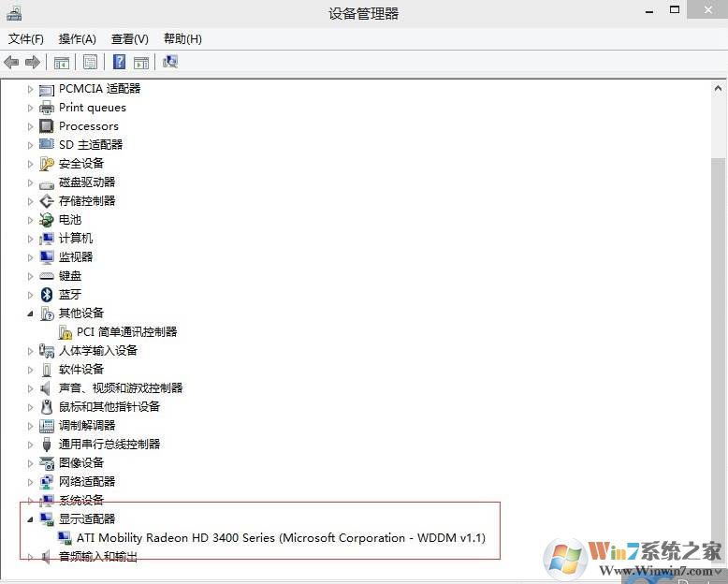Toggle the show/hide console tree icon

pyautogui.click(x=61, y=62)
